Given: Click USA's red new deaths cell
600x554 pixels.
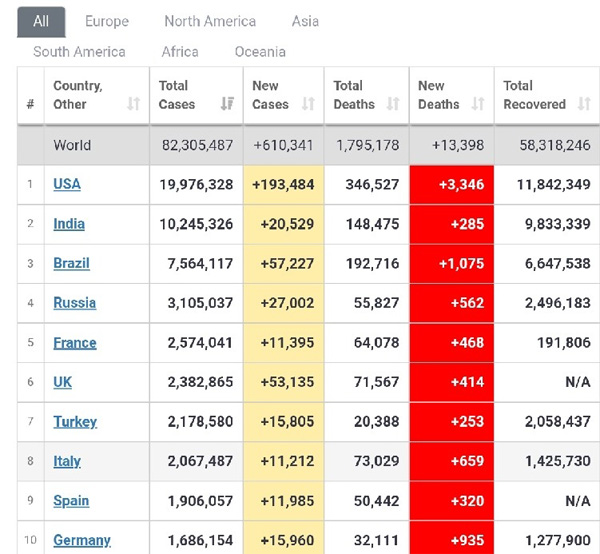Looking at the screenshot, I should click(451, 185).
